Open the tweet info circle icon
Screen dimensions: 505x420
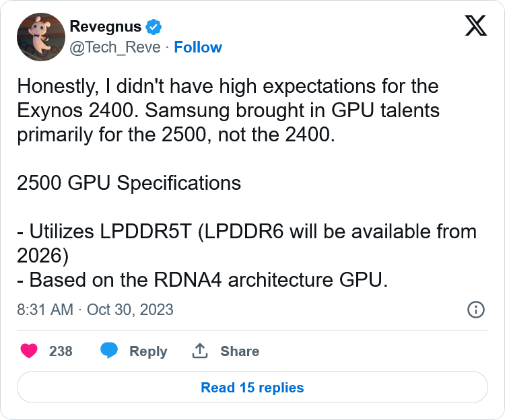(475, 310)
